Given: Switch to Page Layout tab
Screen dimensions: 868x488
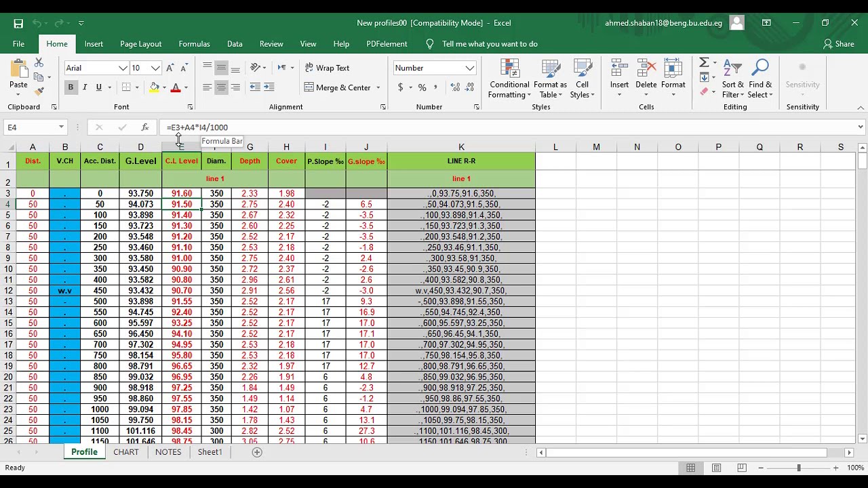Looking at the screenshot, I should coord(140,44).
